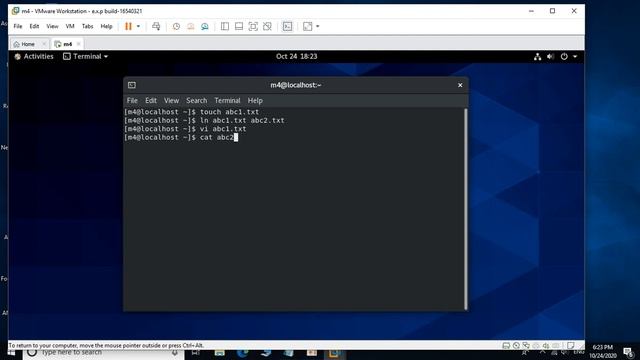
Task: Expand the GNOME system menu arrow
Action: click(x=575, y=57)
